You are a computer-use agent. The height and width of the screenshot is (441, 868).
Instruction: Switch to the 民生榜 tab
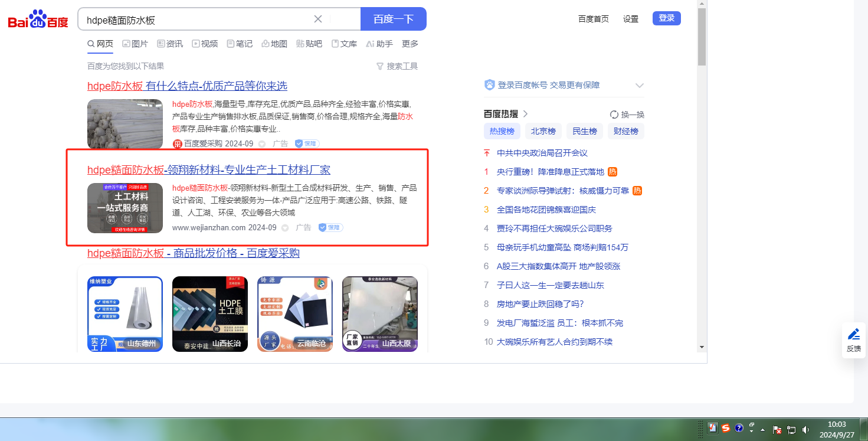click(585, 131)
